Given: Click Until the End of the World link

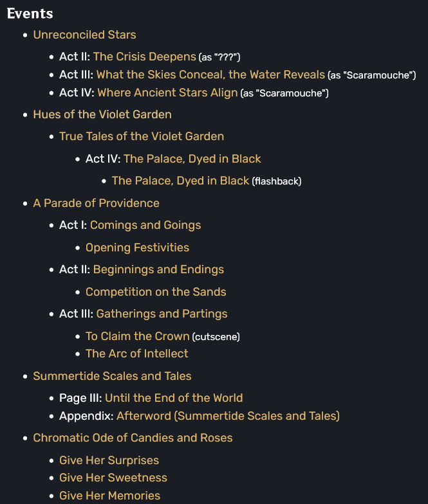Looking at the screenshot, I should coord(174,398).
